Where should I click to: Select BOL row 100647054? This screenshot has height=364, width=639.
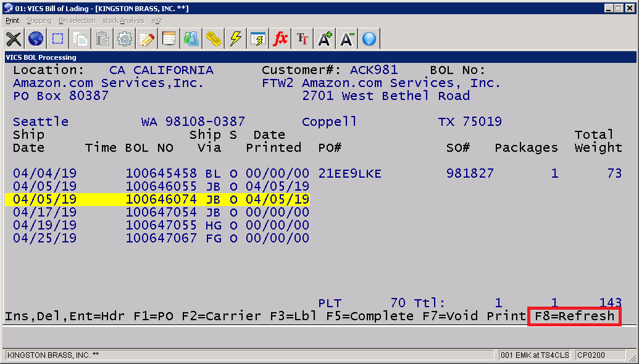(161, 212)
